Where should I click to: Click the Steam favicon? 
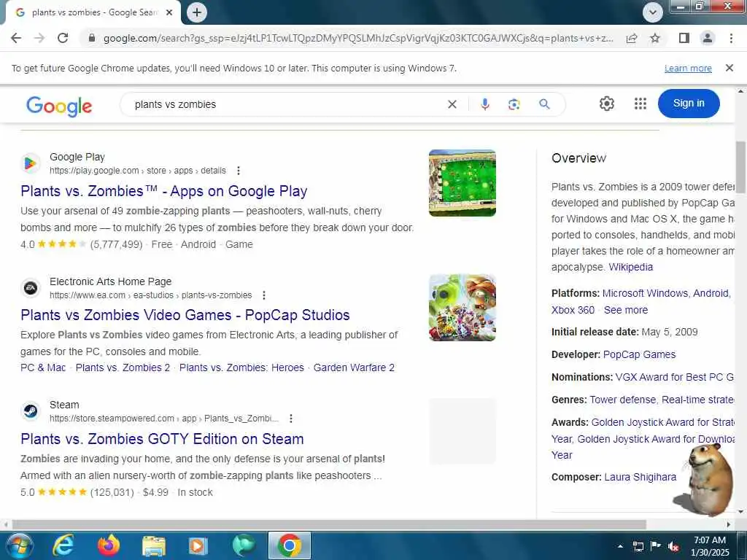pyautogui.click(x=31, y=411)
